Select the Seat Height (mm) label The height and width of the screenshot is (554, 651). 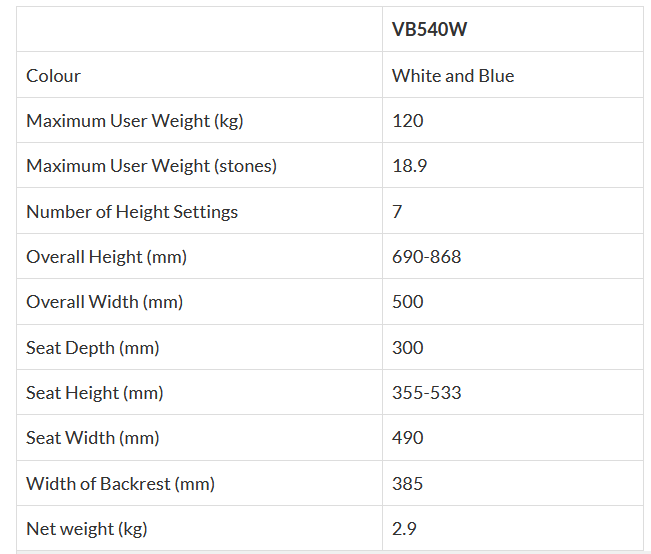pyautogui.click(x=95, y=393)
